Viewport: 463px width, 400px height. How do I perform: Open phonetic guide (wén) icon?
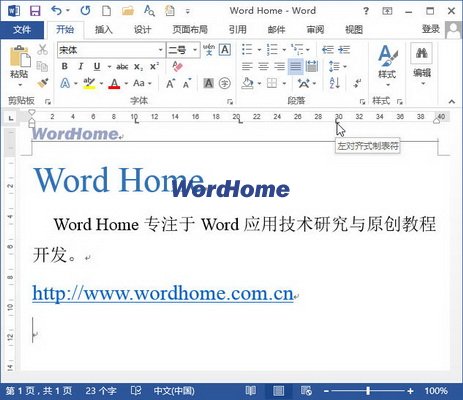[x=209, y=50]
